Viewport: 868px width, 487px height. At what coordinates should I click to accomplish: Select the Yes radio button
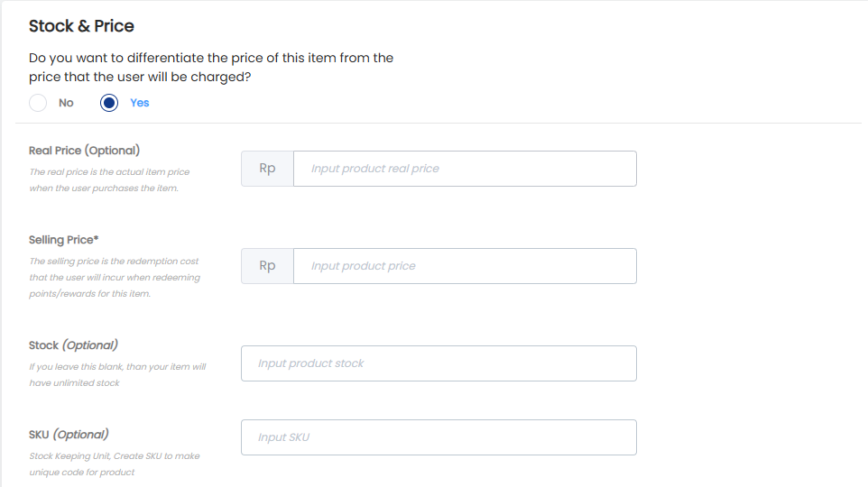pos(109,103)
